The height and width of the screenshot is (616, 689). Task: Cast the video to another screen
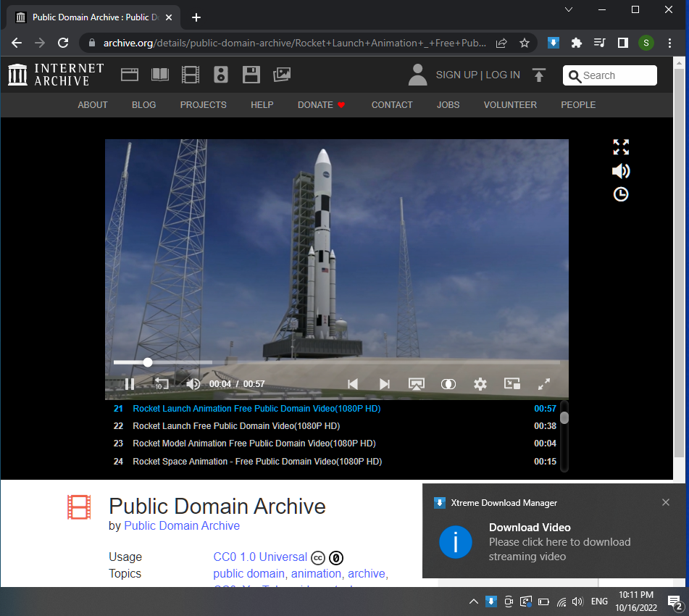point(417,384)
